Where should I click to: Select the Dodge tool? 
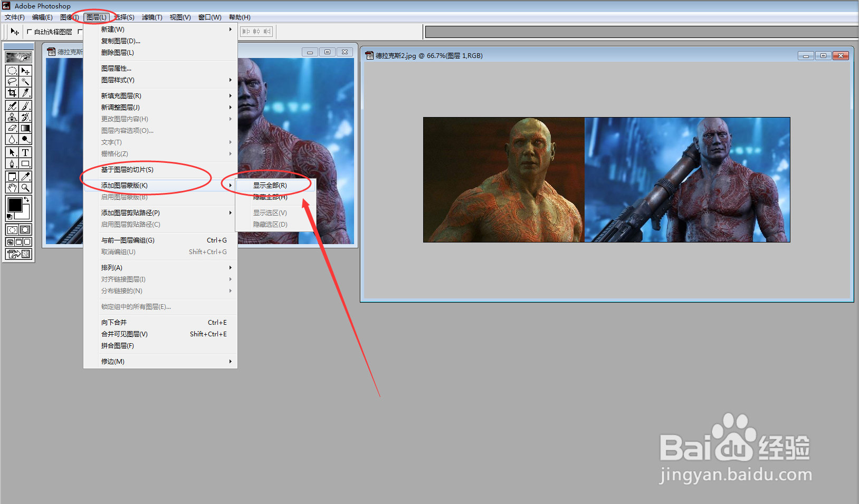tap(25, 139)
